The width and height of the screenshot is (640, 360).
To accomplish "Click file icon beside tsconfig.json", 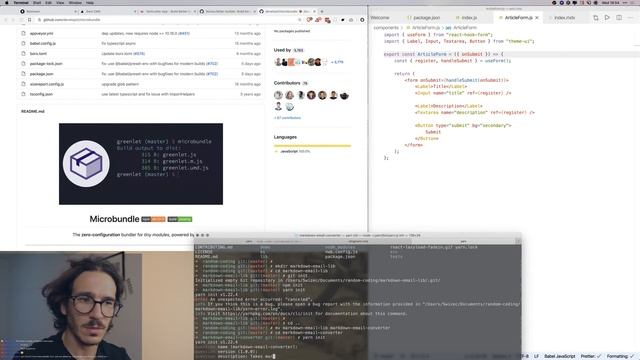I will pos(23,94).
